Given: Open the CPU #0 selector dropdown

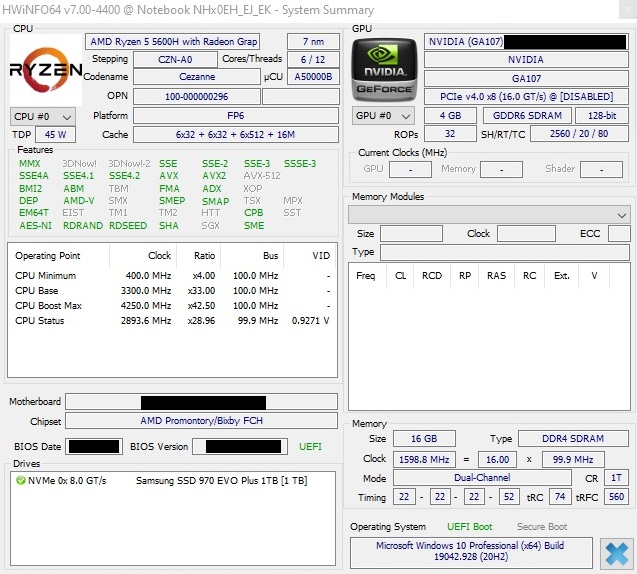Looking at the screenshot, I should coord(43,117).
